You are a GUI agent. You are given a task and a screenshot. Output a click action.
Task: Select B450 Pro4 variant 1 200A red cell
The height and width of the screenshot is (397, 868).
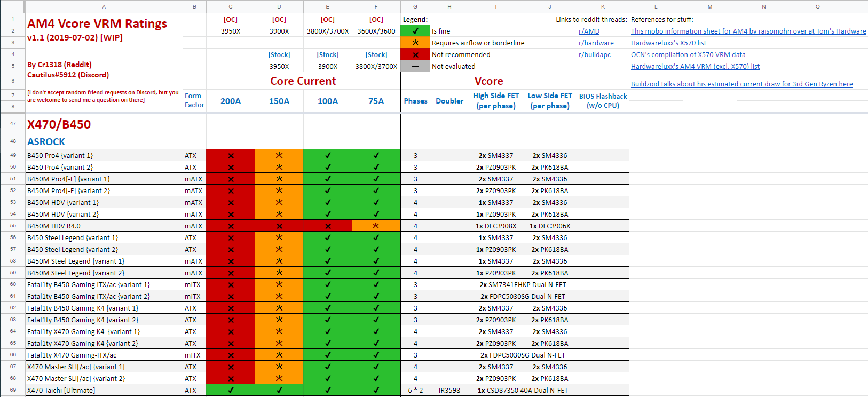tap(231, 155)
